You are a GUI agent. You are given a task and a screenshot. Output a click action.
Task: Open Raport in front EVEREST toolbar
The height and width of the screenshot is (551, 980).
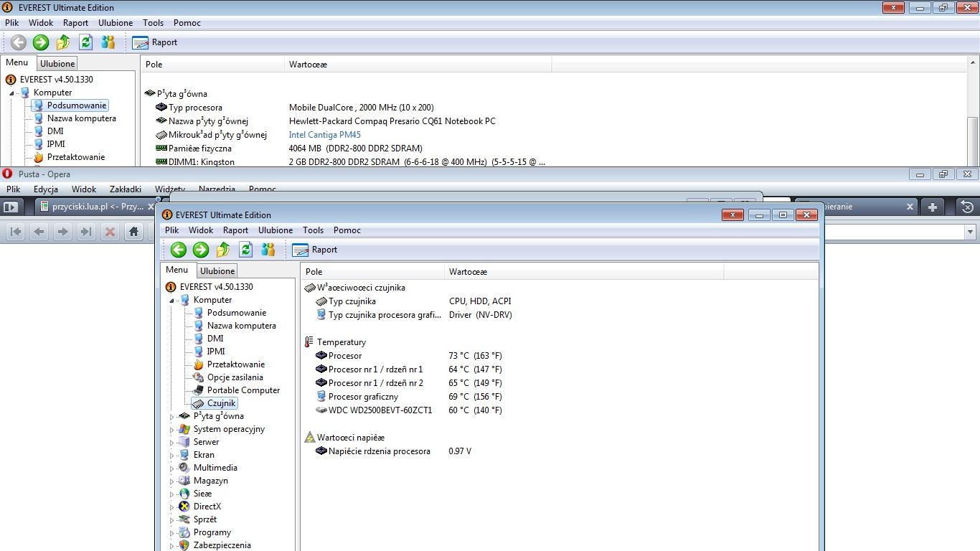[315, 250]
